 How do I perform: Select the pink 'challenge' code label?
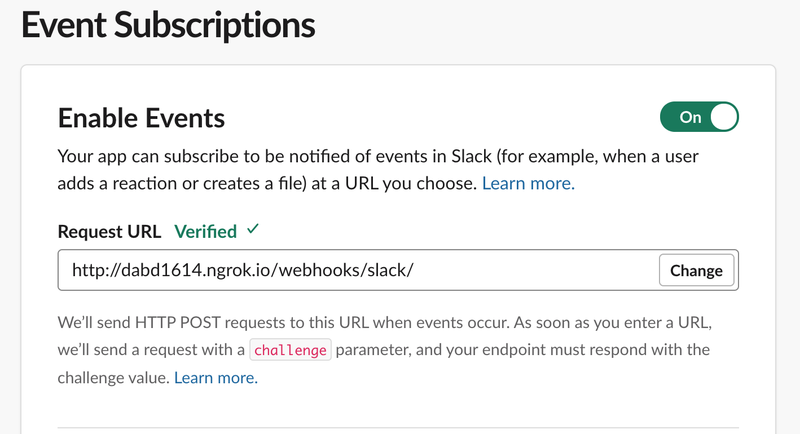click(x=290, y=350)
